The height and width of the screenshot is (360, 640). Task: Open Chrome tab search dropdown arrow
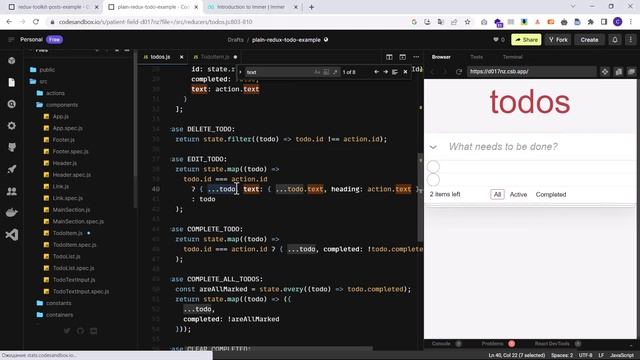573,7
